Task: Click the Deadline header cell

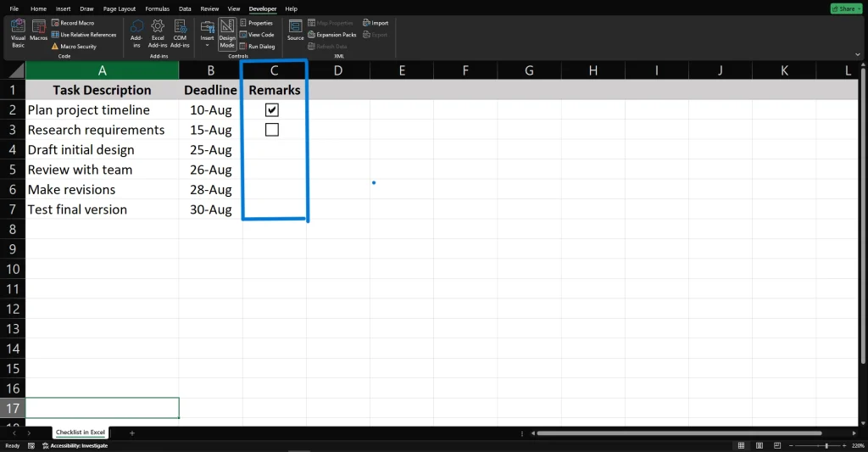Action: [x=211, y=90]
